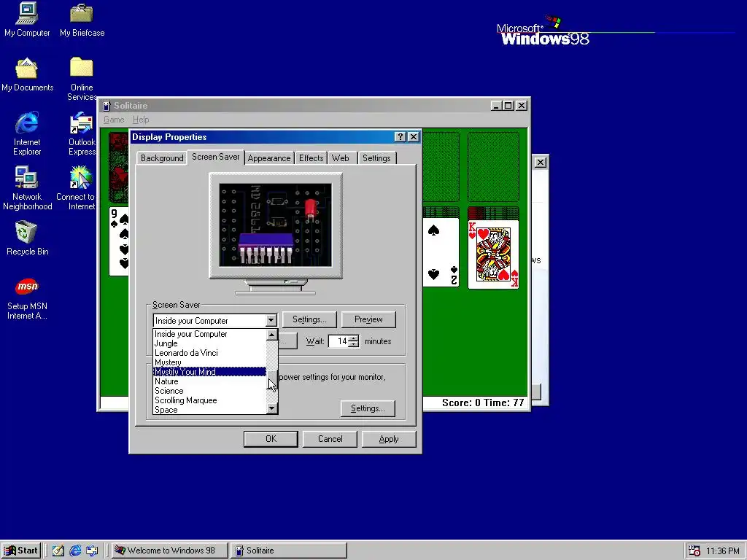Select Mystify Your Mind screen saver
The image size is (747, 560).
tap(209, 372)
